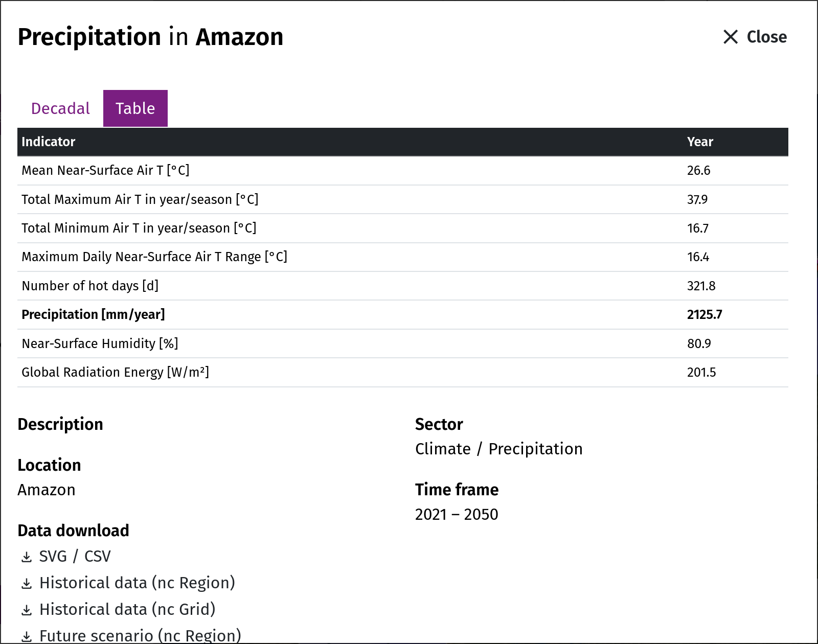Select the bold Precipitation [mm/year] row
Viewport: 818px width, 644px height.
click(x=403, y=315)
